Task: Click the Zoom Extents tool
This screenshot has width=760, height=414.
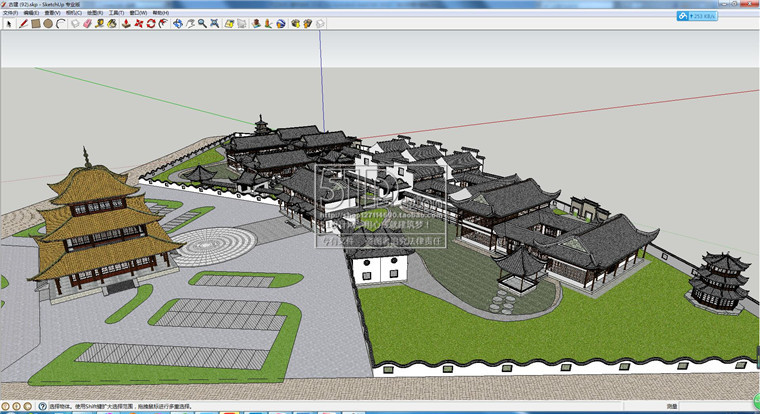Action: tap(215, 24)
